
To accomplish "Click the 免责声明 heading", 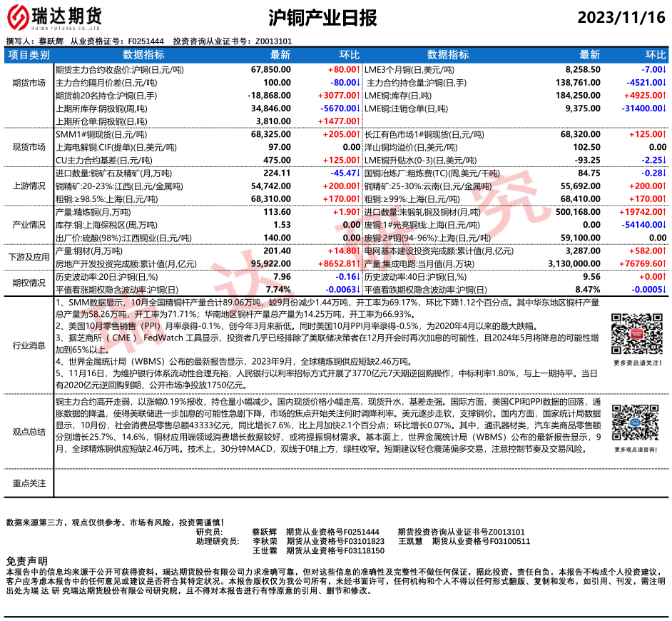I will (x=26, y=561).
